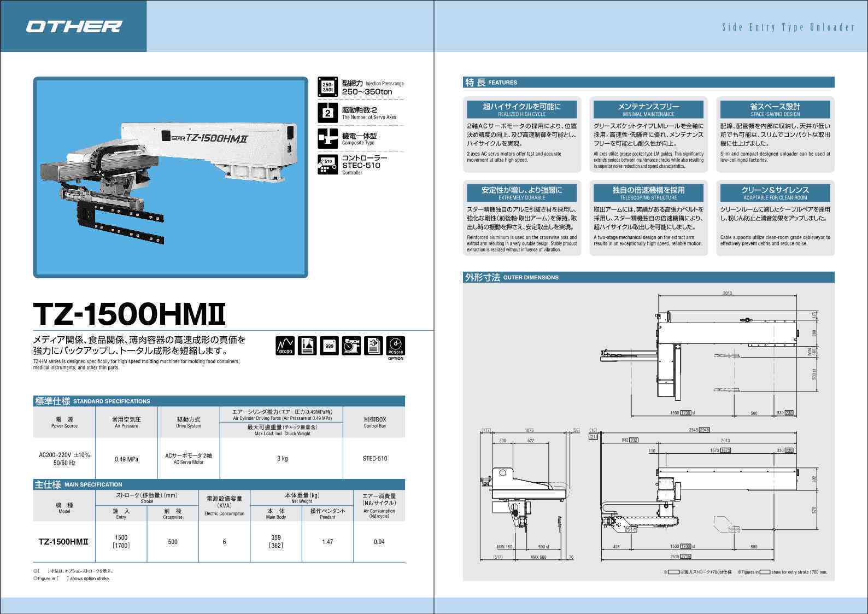868x614 pixels.
Task: Click '2 axes AC-servo motors offer' description
Action: (514, 157)
